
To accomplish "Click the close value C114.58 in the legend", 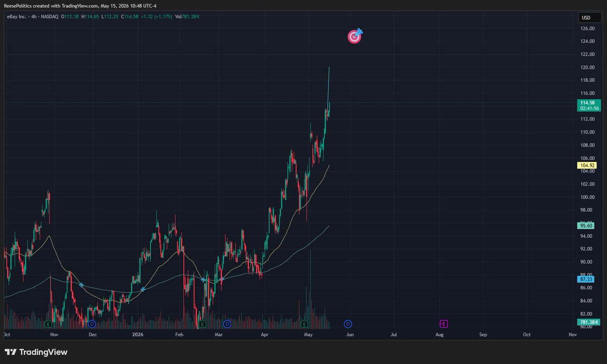I will point(129,17).
